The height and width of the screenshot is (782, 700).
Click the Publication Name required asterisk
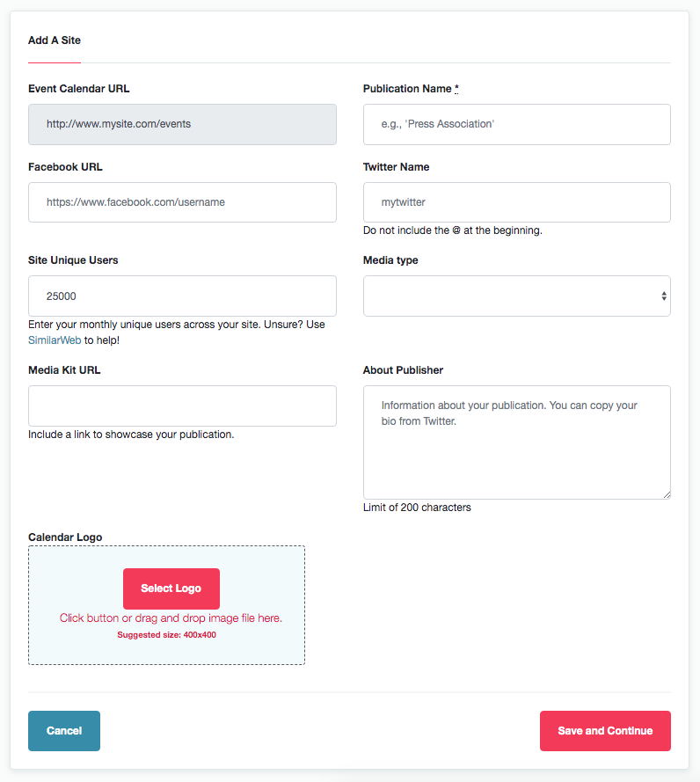click(x=456, y=88)
